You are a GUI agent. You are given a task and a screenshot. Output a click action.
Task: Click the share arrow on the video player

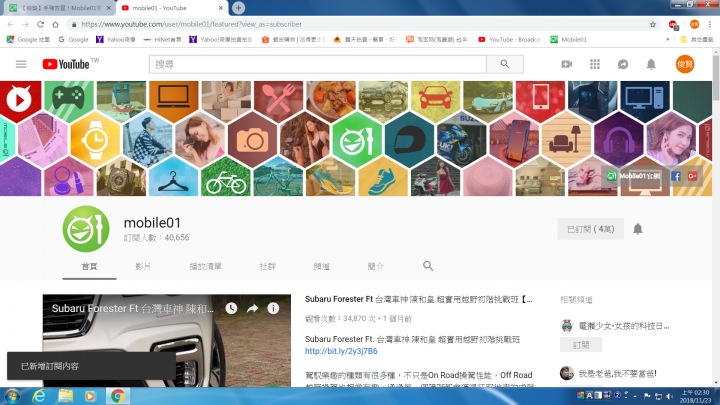point(253,308)
